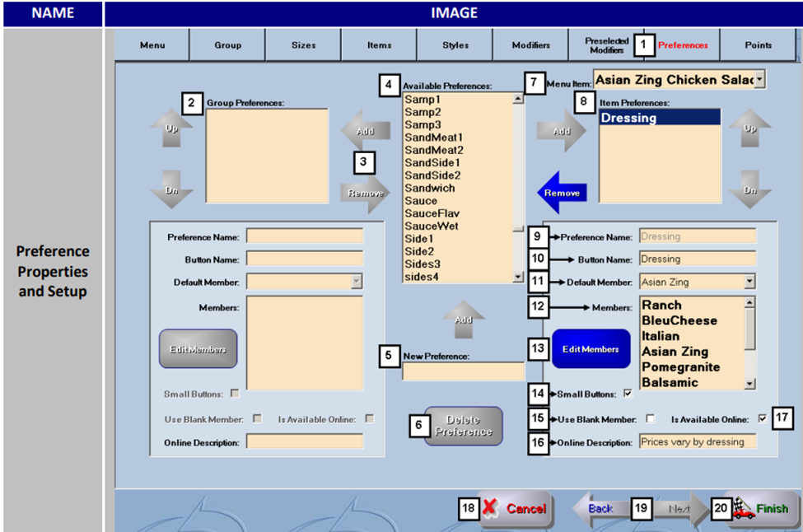803x532 pixels.
Task: Click the empty group Preference Name field
Action: [305, 236]
